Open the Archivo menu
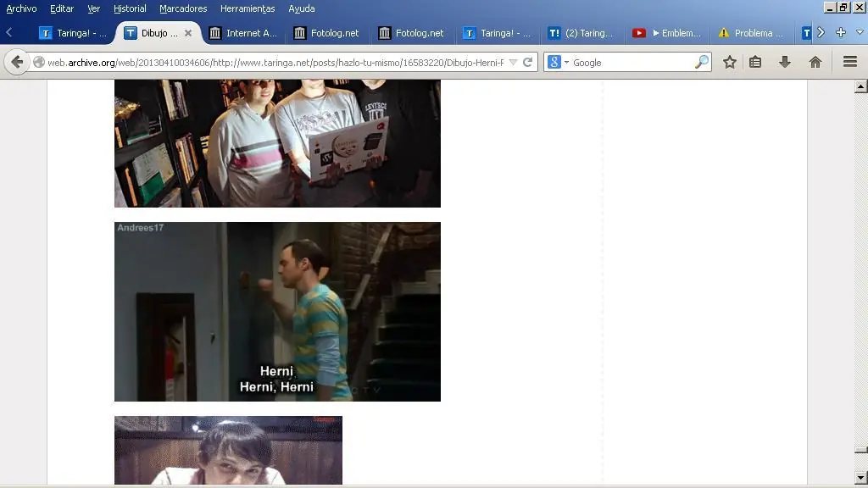This screenshot has width=868, height=488. pyautogui.click(x=21, y=8)
